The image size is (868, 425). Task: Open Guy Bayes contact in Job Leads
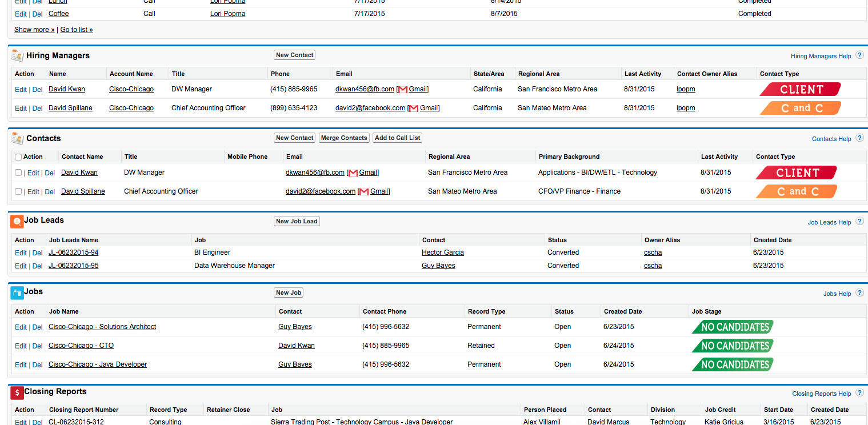tap(438, 266)
